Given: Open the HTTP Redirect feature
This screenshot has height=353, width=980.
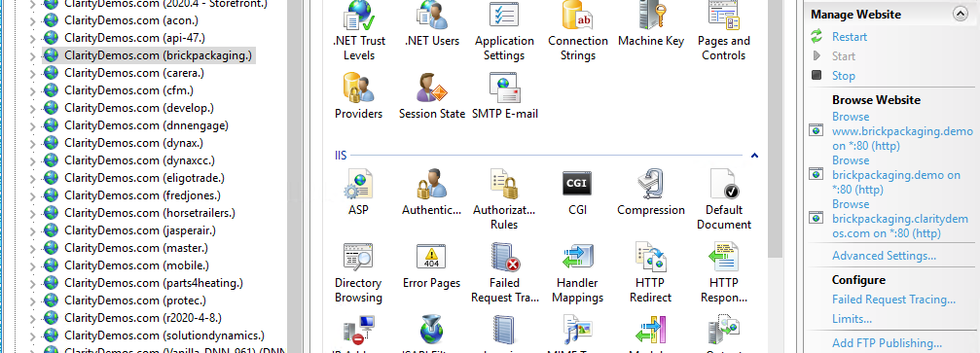Looking at the screenshot, I should 651,272.
